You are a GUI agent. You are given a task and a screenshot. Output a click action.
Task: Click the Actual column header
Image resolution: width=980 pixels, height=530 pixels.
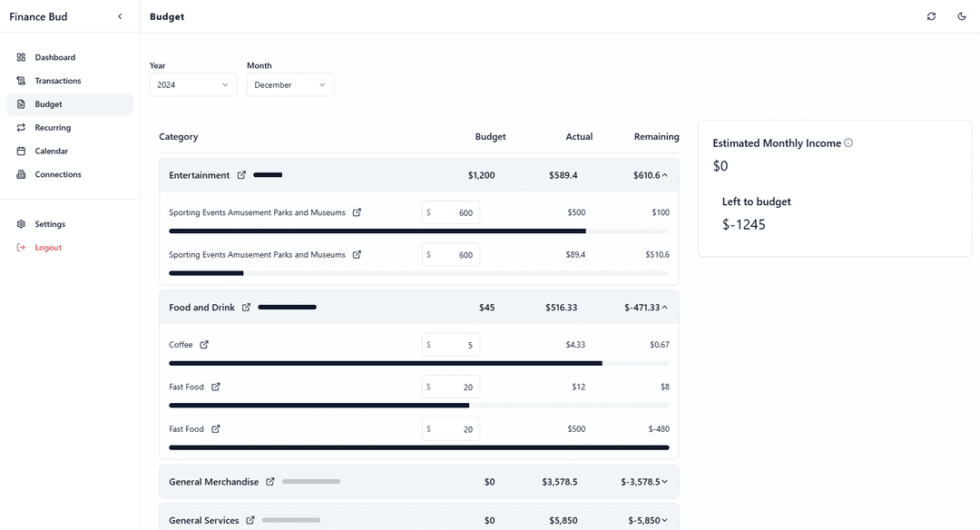click(579, 137)
